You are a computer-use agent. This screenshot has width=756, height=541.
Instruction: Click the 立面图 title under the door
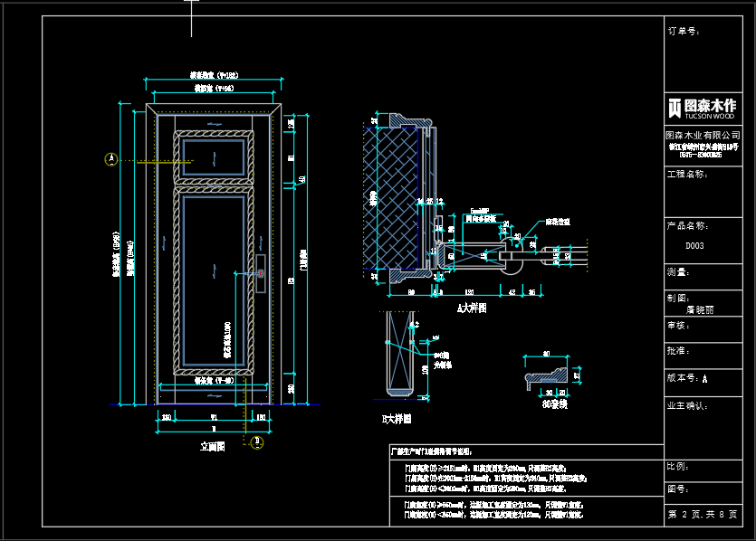[213, 447]
